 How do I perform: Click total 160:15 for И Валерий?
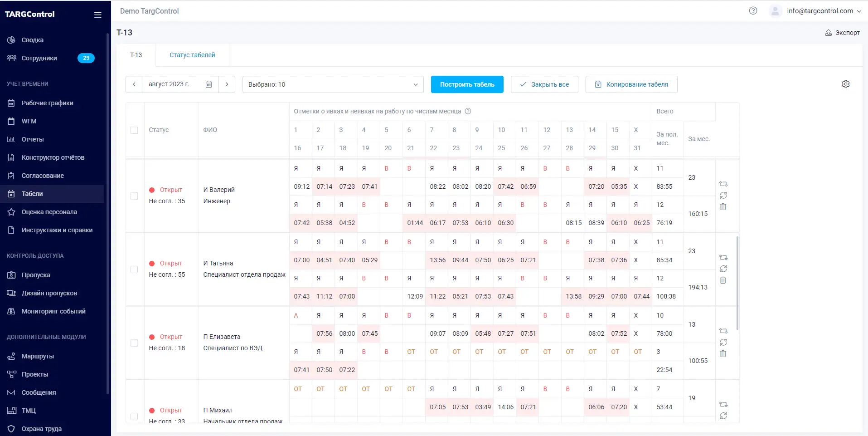(x=698, y=214)
